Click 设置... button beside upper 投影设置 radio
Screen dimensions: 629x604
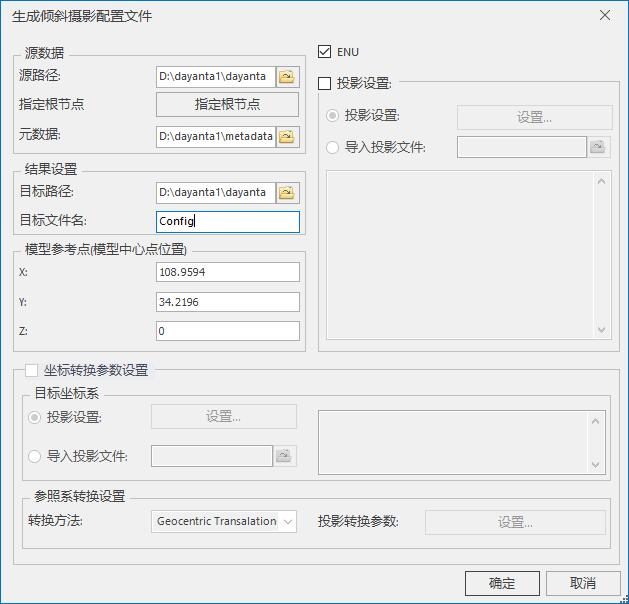click(535, 118)
